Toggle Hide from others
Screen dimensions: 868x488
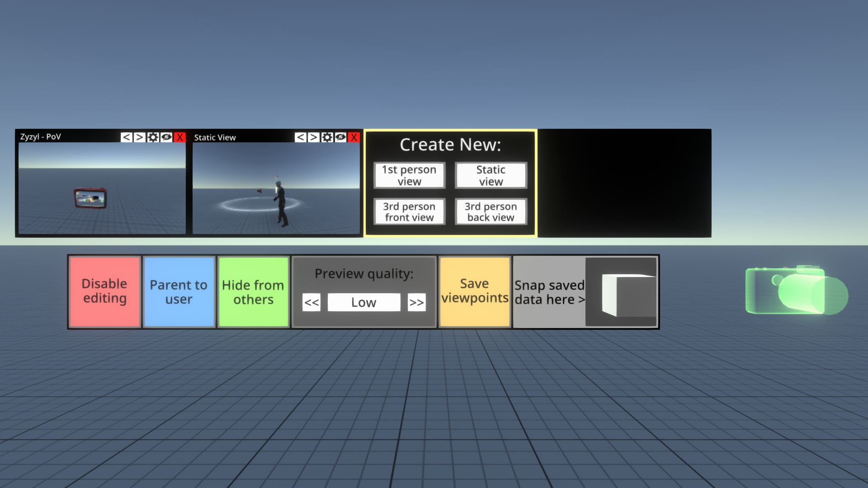click(x=253, y=292)
